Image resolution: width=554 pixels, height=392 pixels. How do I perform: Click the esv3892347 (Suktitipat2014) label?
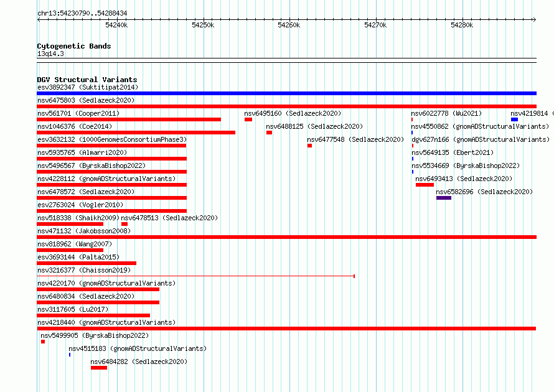(x=88, y=87)
